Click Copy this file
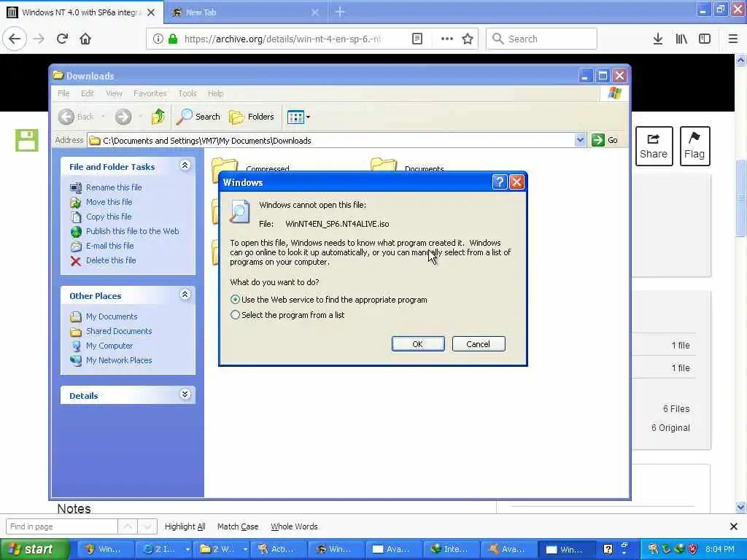The width and height of the screenshot is (747, 560). [x=109, y=217]
